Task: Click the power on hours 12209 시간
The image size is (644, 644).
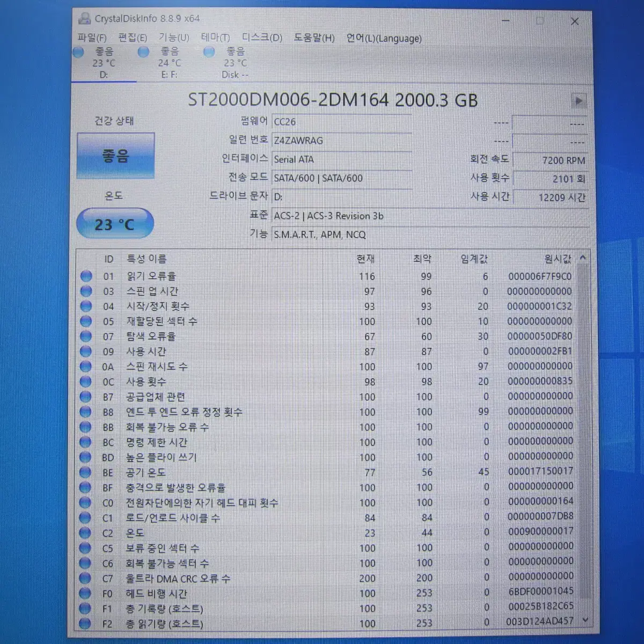Action: click(x=550, y=197)
